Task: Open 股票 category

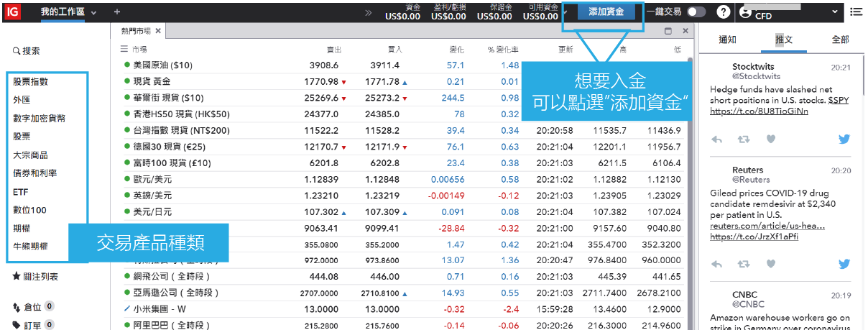Action: pos(22,136)
